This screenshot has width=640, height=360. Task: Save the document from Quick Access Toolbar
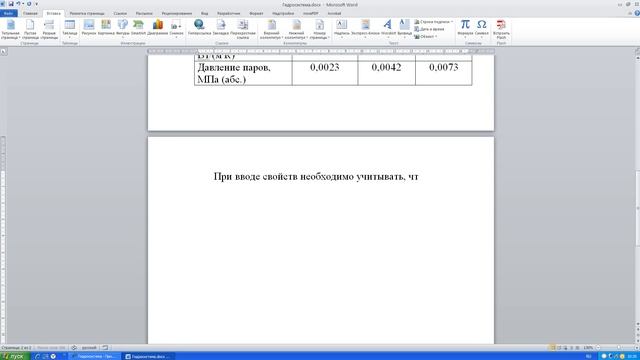[11, 4]
